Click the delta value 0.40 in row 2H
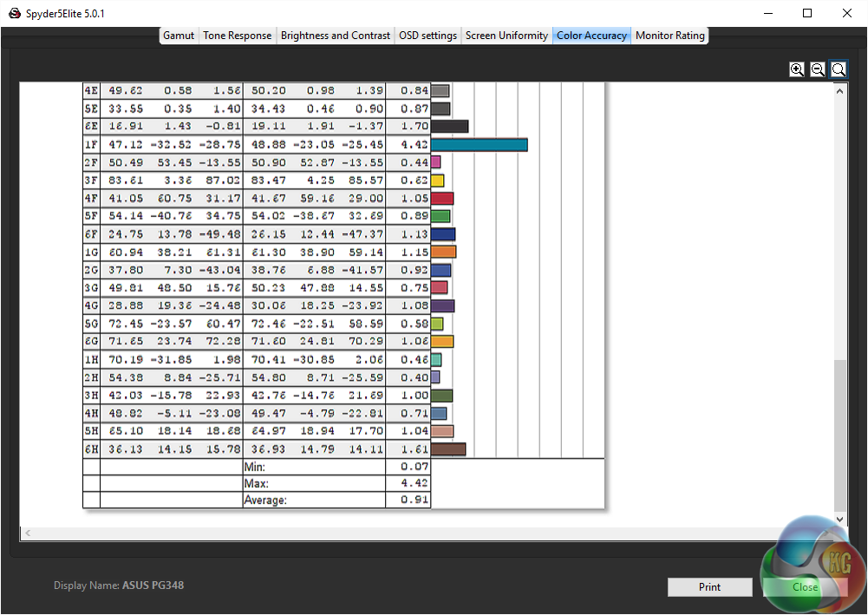This screenshot has width=868, height=615. [x=414, y=377]
